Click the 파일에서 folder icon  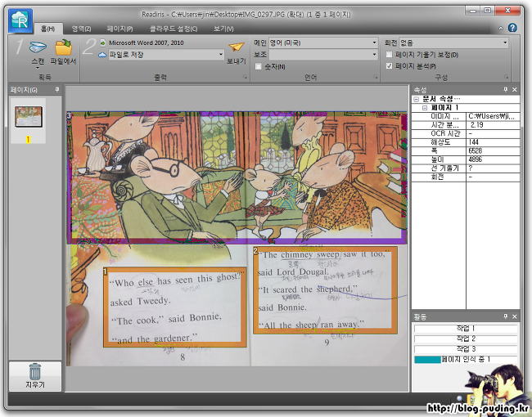64,47
